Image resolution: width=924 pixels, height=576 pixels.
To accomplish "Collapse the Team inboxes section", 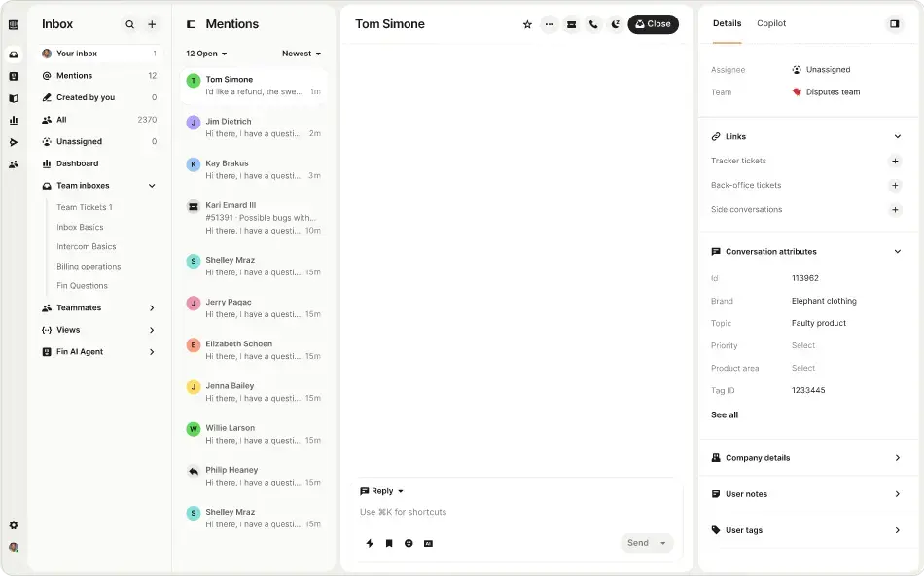I will tap(152, 186).
